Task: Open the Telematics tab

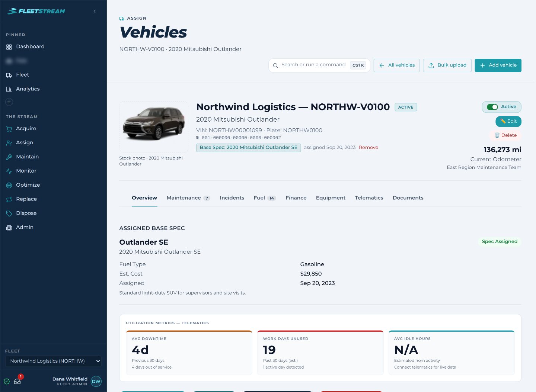Action: click(x=369, y=198)
